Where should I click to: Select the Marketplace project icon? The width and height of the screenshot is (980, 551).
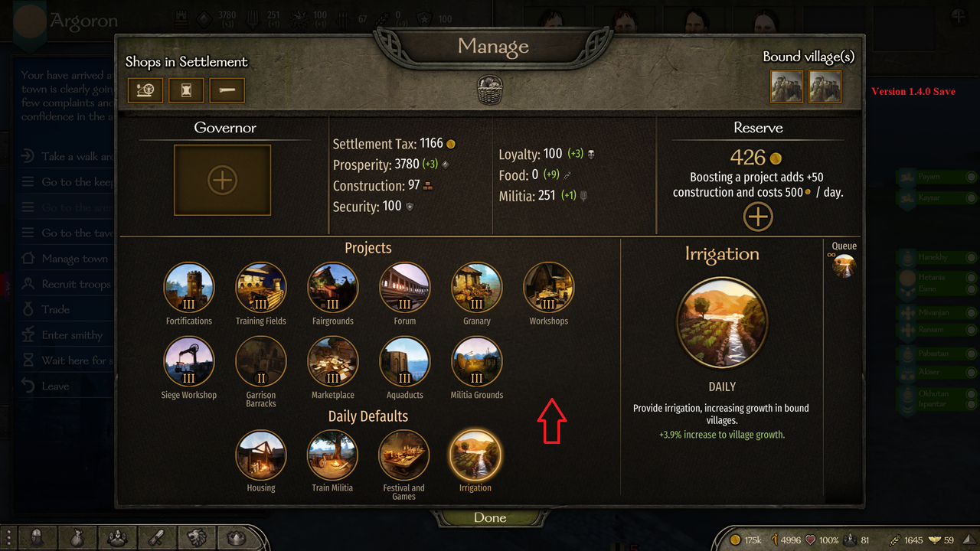[x=333, y=362]
